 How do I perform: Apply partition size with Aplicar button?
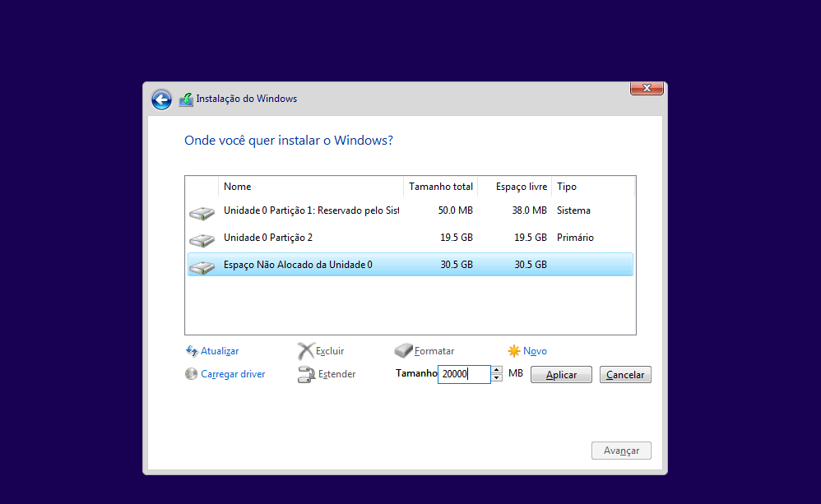(561, 375)
